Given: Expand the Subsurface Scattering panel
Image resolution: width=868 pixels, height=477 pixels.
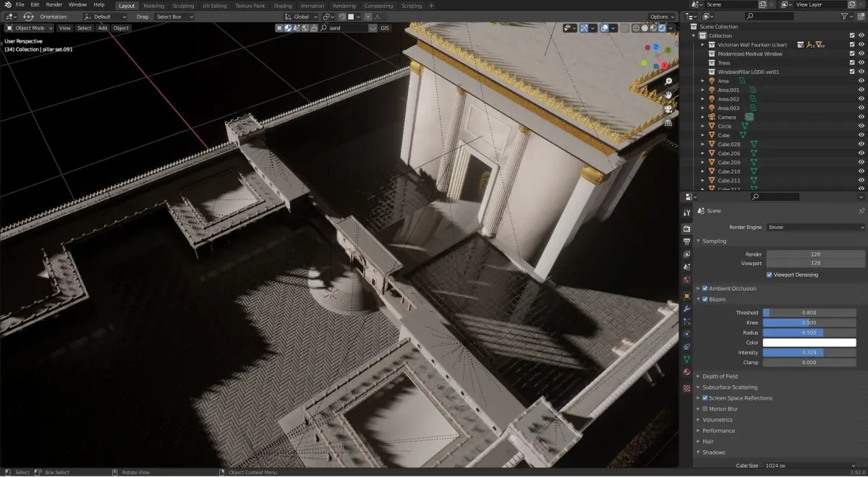Looking at the screenshot, I should pyautogui.click(x=730, y=387).
